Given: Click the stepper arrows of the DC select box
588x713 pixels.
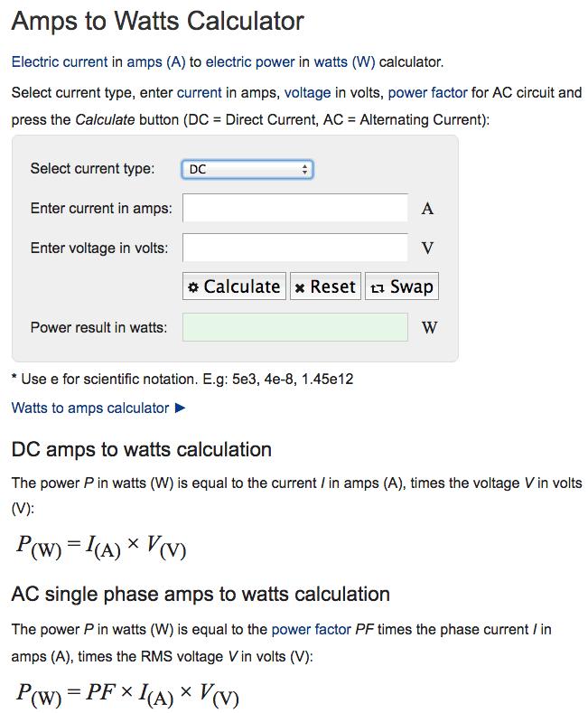Looking at the screenshot, I should [x=304, y=170].
